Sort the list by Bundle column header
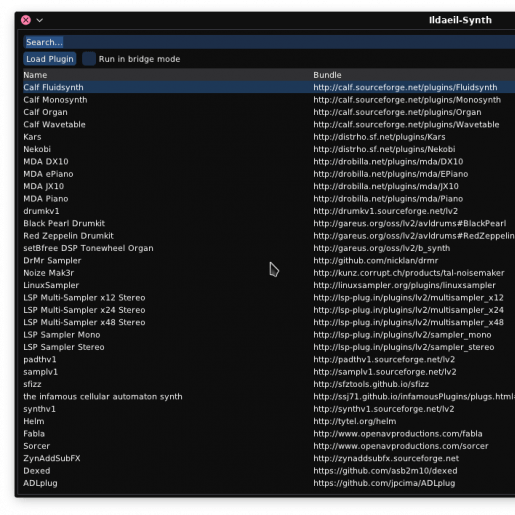515x515 pixels. [327, 75]
